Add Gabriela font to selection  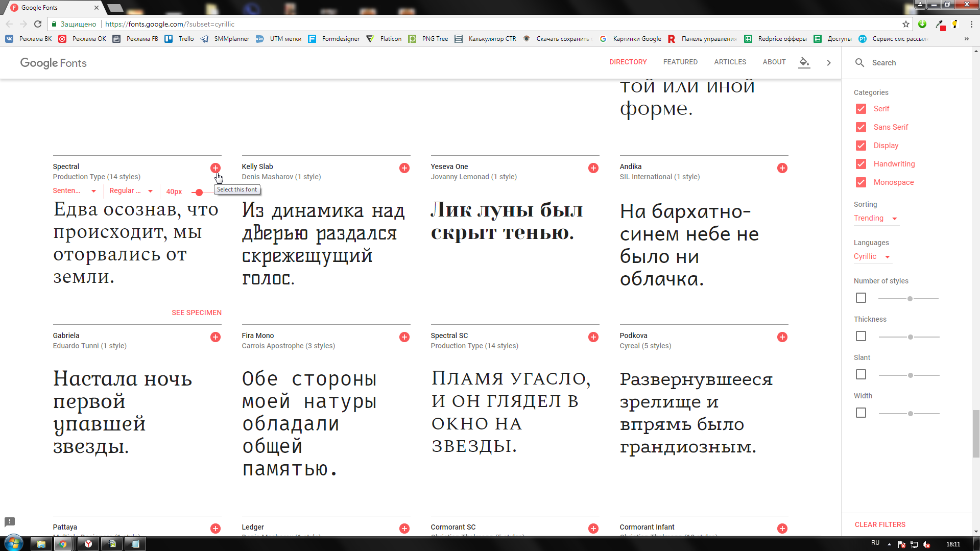(216, 337)
